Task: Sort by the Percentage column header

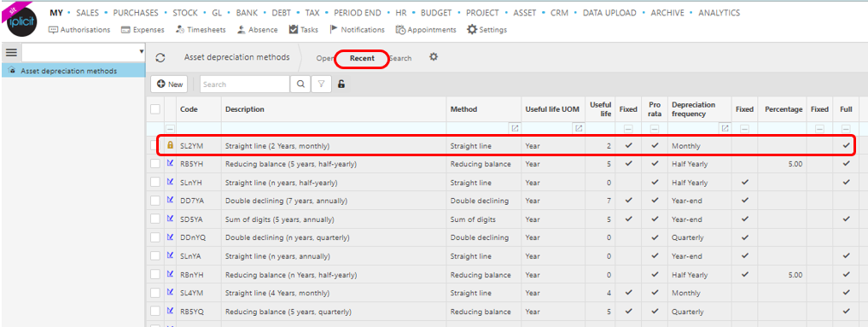Action: (784, 109)
